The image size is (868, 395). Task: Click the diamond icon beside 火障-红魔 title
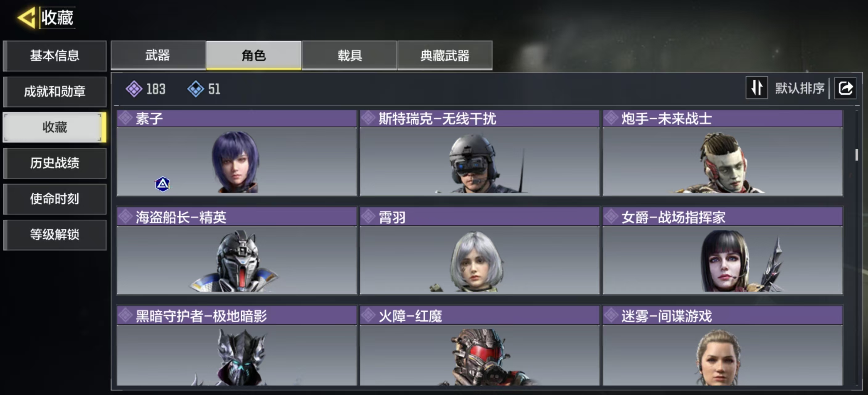click(368, 315)
